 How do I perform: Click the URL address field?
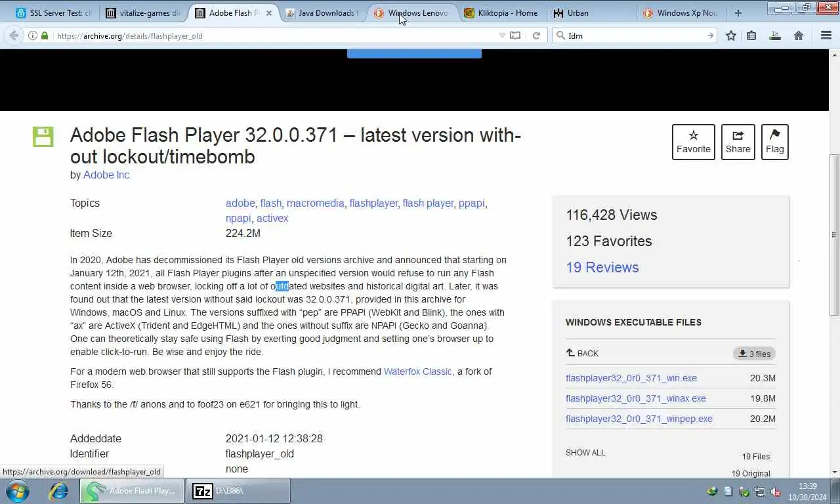tap(276, 35)
